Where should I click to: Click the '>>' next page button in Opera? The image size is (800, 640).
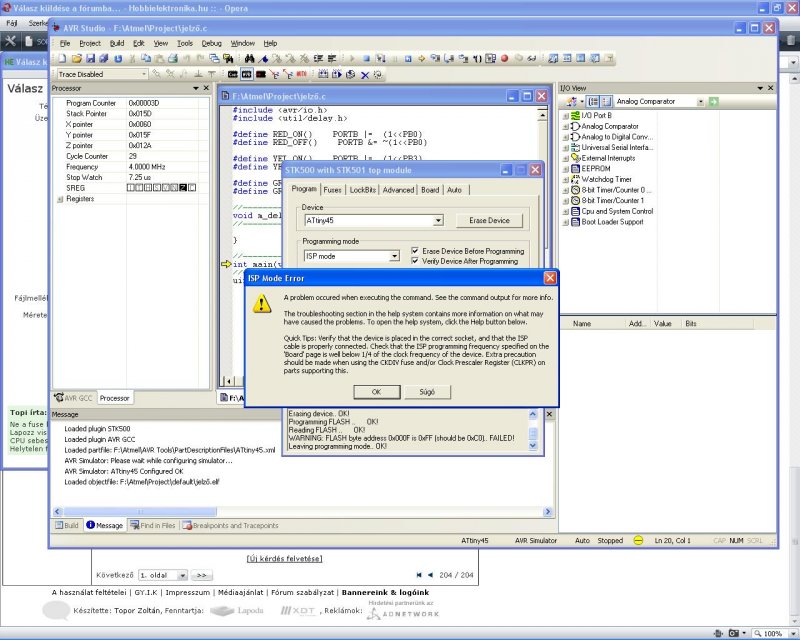pos(202,575)
